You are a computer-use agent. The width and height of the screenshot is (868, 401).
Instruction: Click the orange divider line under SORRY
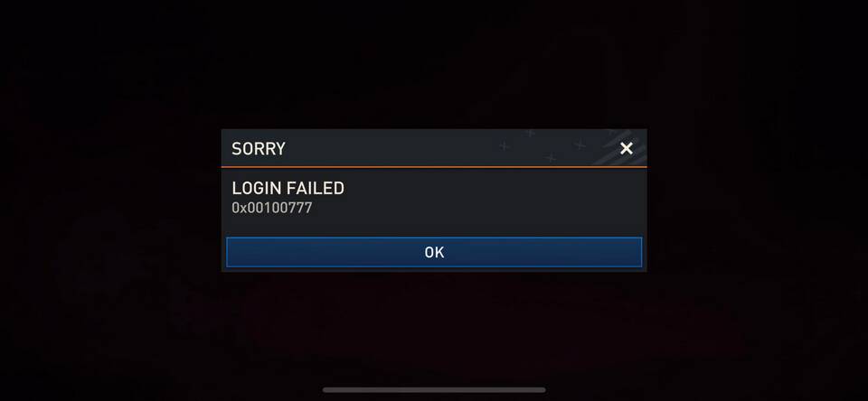click(x=434, y=166)
